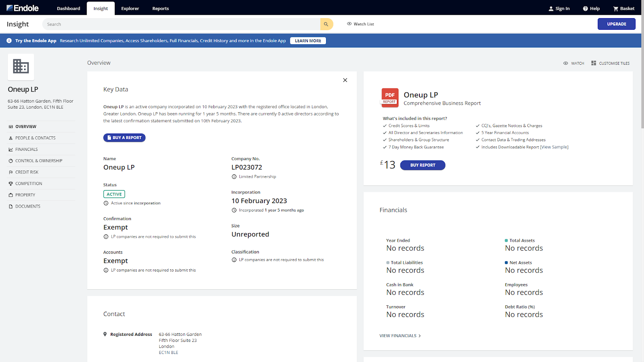Viewport: 644px width, 362px height.
Task: Click the Total Assets teal legend swatch
Action: (x=506, y=241)
